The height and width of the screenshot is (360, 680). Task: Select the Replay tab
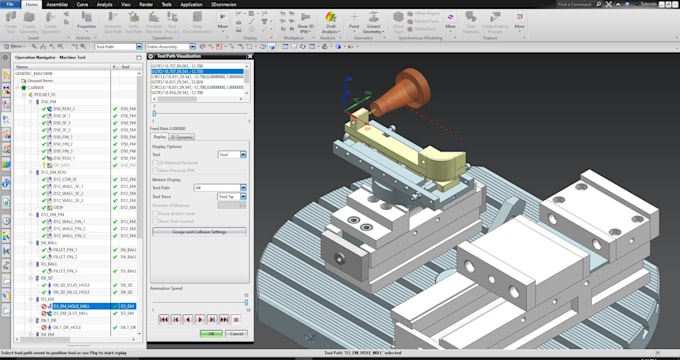pos(160,137)
